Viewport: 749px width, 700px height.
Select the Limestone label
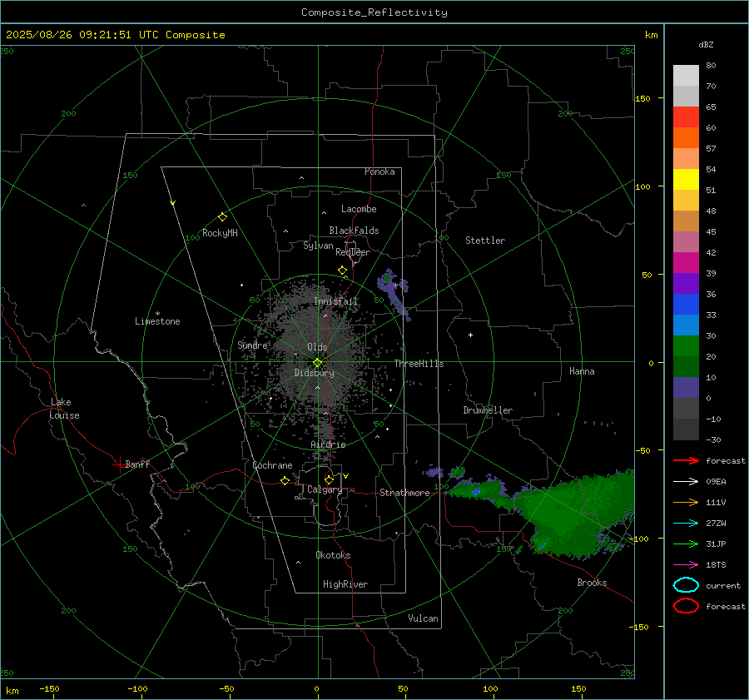157,321
